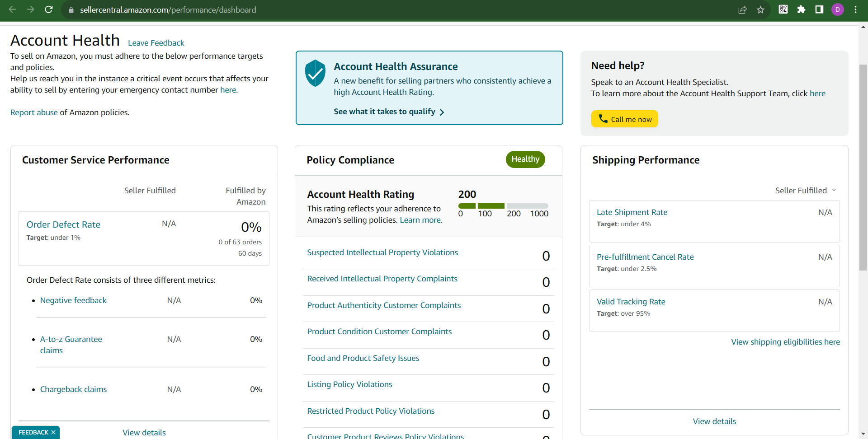Click the address bar URL

point(168,10)
